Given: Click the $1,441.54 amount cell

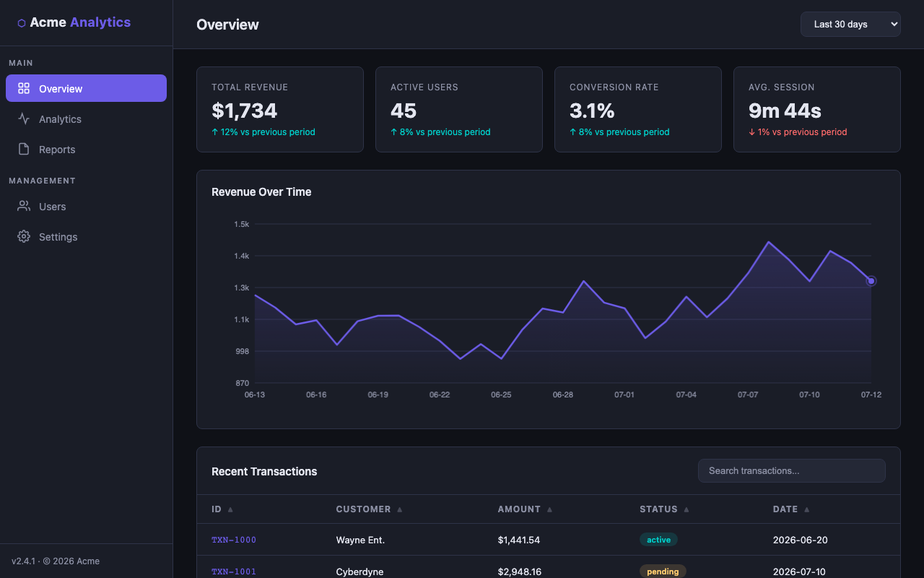Looking at the screenshot, I should [x=519, y=540].
